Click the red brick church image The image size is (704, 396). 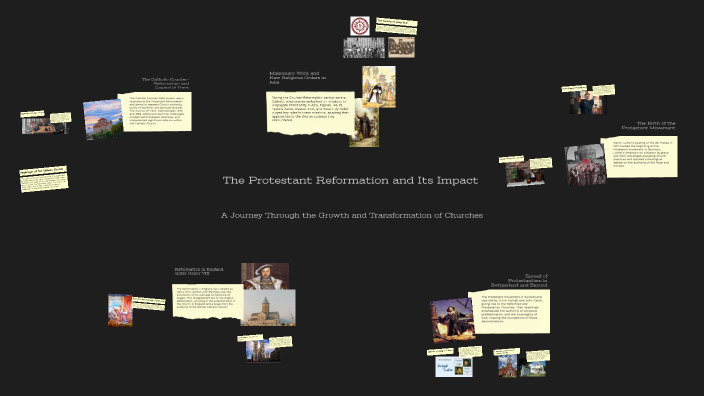(x=508, y=366)
